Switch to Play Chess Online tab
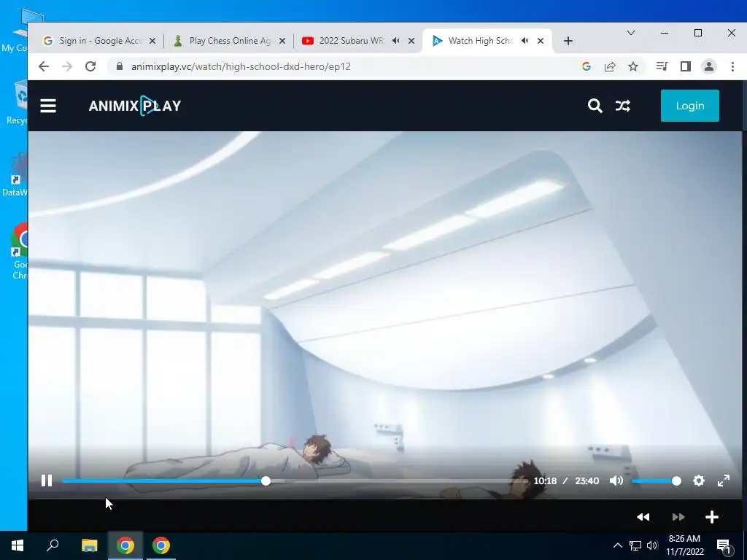Screen dimensions: 747x560 pos(228,41)
